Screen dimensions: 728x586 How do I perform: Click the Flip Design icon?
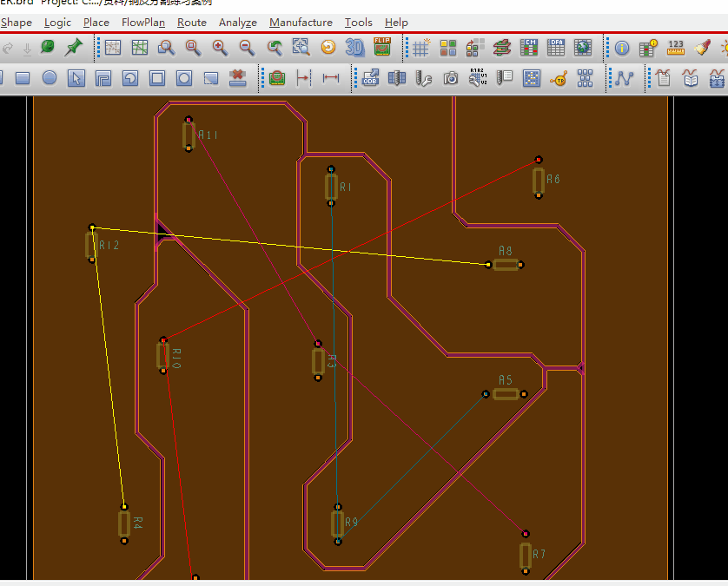tap(382, 48)
